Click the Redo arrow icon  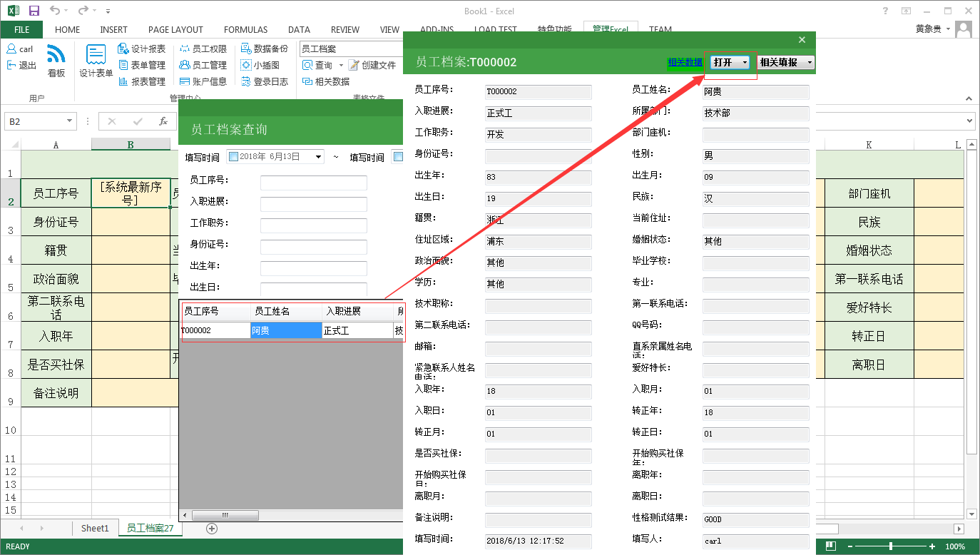coord(83,11)
